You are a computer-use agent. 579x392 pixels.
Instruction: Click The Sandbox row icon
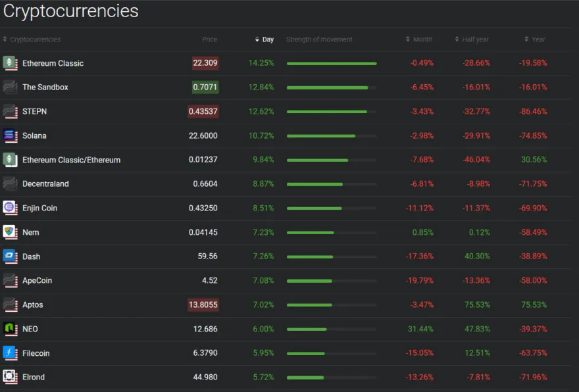(x=10, y=87)
